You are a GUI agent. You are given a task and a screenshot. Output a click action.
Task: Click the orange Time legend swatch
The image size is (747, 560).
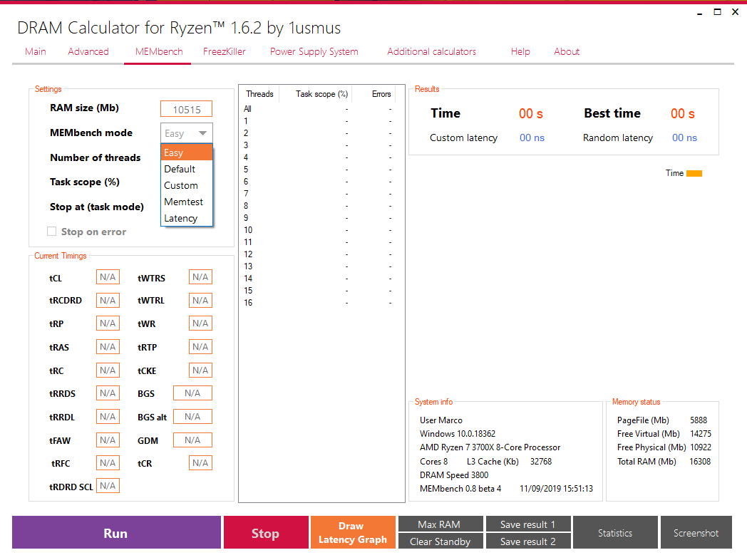(694, 173)
